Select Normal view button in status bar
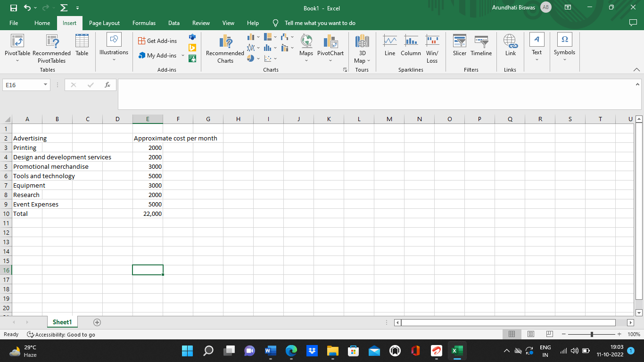 512,334
